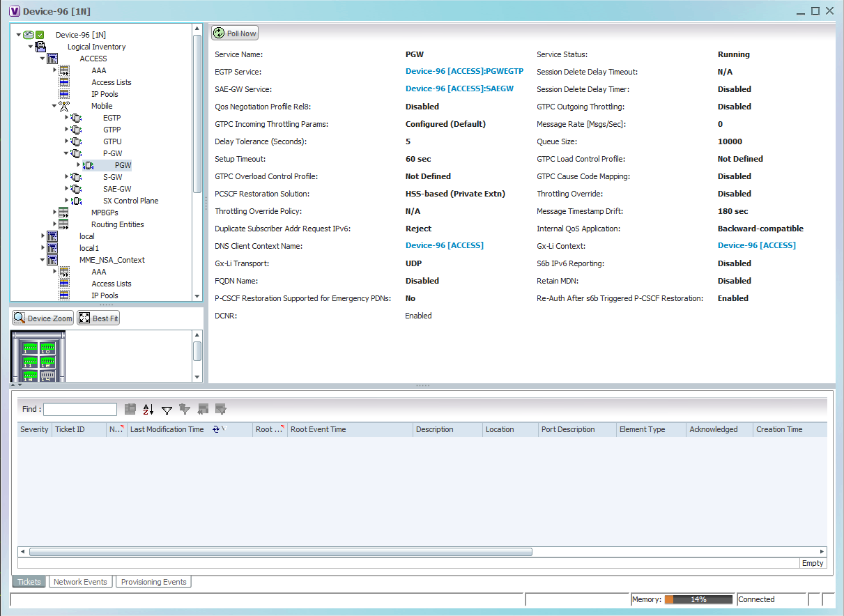Image resolution: width=844 pixels, height=616 pixels.
Task: Click in the Find input field
Action: click(80, 410)
